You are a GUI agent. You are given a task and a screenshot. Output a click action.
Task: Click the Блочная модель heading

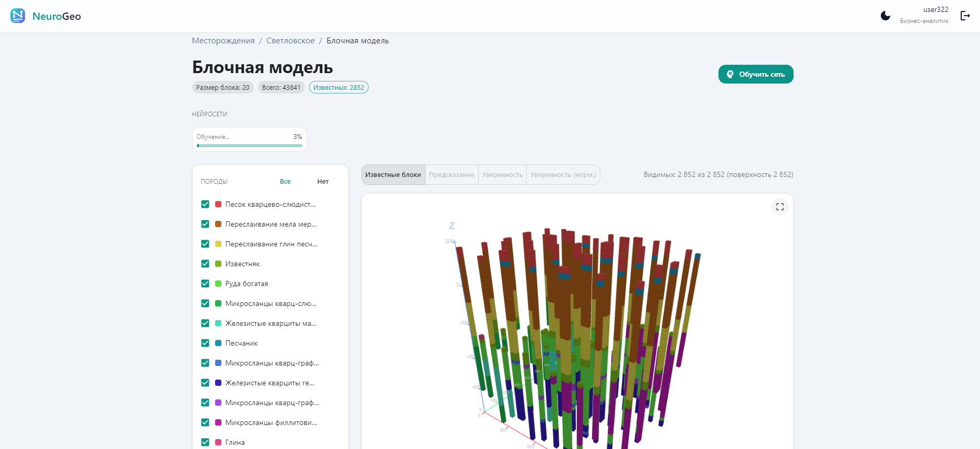pos(263,67)
